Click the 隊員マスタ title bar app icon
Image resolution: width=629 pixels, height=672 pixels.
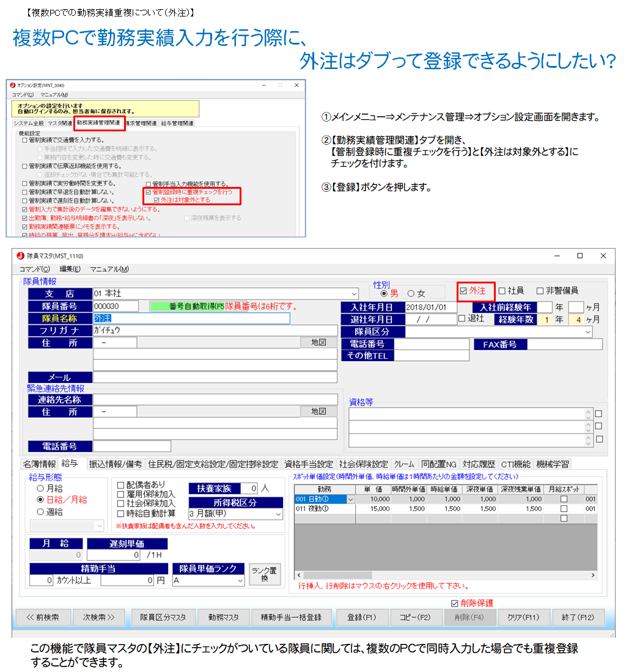tap(21, 256)
